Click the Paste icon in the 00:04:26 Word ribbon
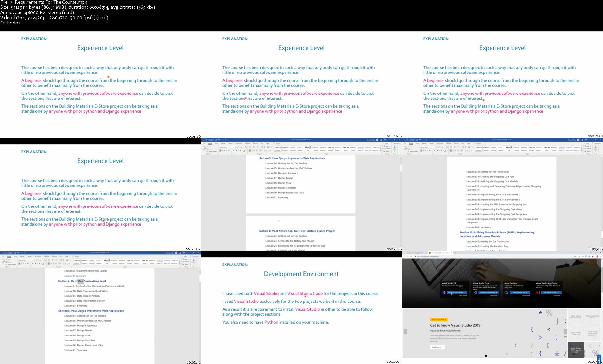 [204, 148]
